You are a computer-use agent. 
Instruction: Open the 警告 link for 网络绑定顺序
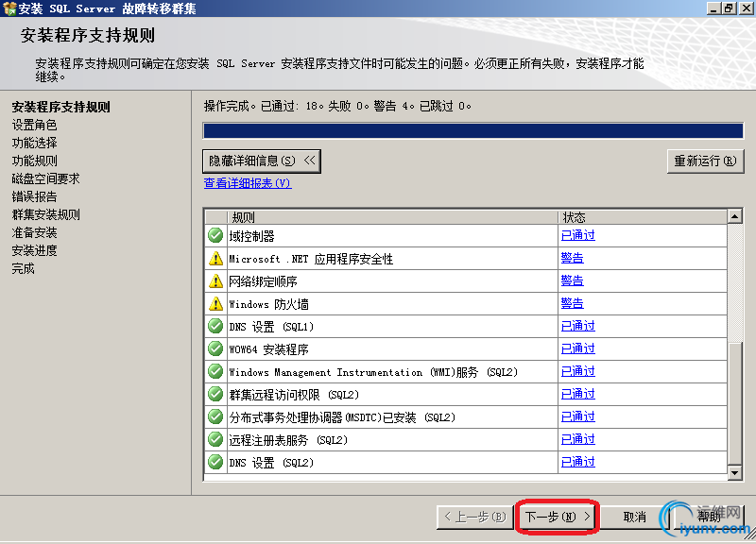click(x=573, y=280)
